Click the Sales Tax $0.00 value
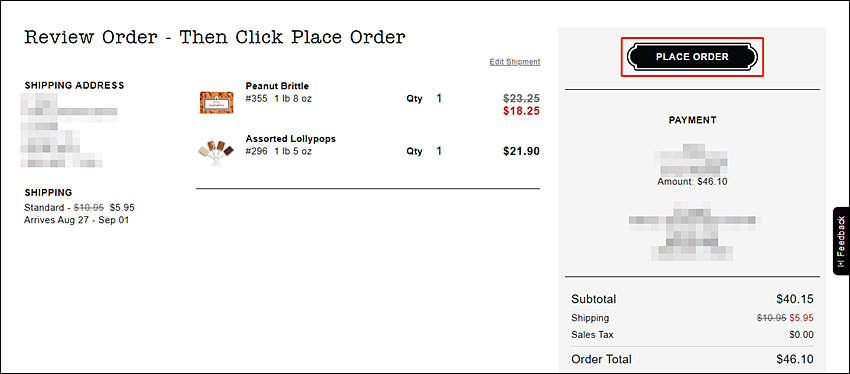Screen dimensions: 850x374 [802, 335]
